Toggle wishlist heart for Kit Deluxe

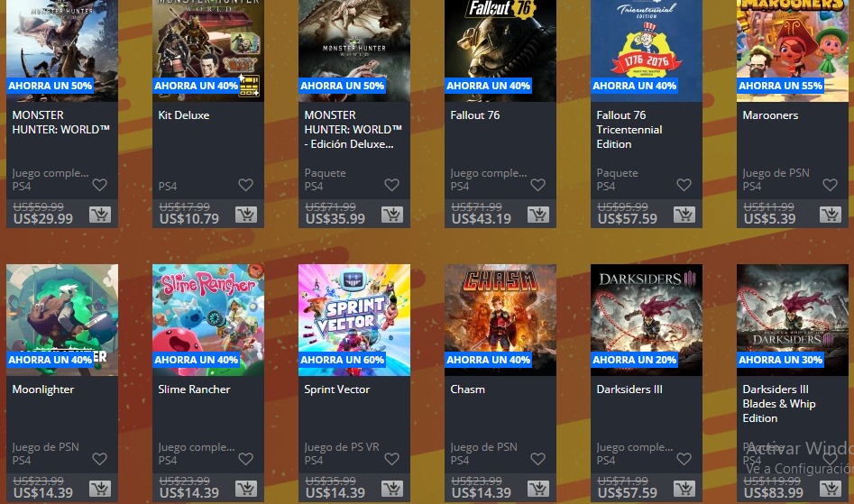245,185
